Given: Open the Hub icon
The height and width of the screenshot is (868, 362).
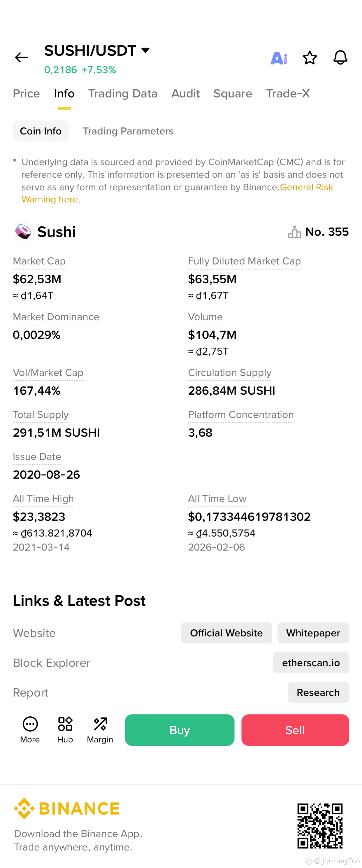Looking at the screenshot, I should click(x=65, y=730).
